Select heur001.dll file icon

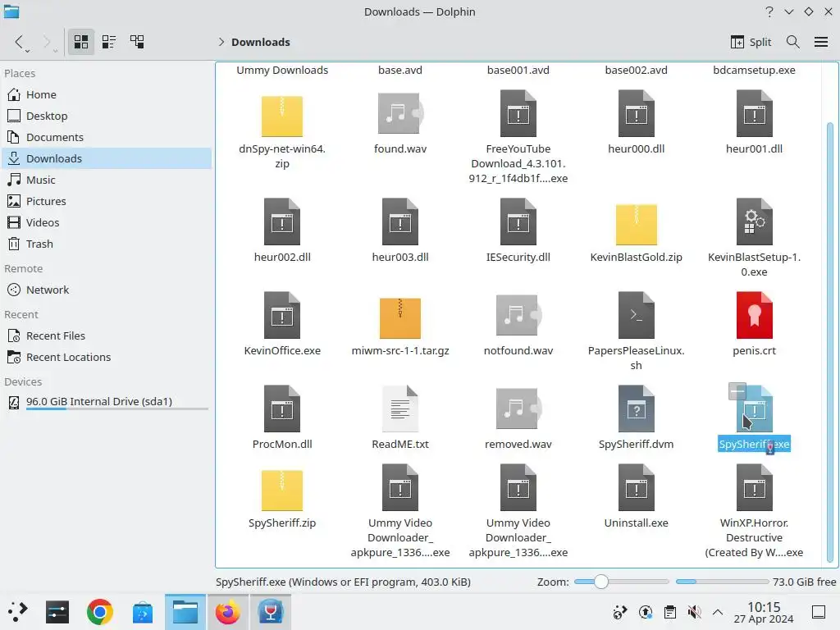(x=755, y=113)
